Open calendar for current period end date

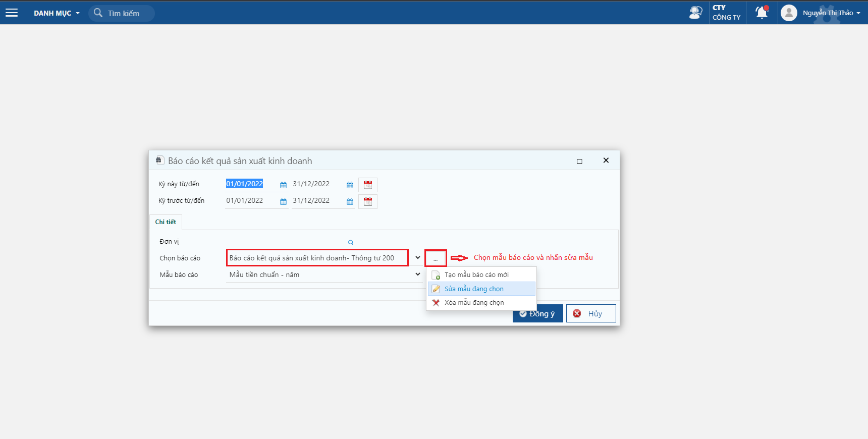click(x=350, y=185)
